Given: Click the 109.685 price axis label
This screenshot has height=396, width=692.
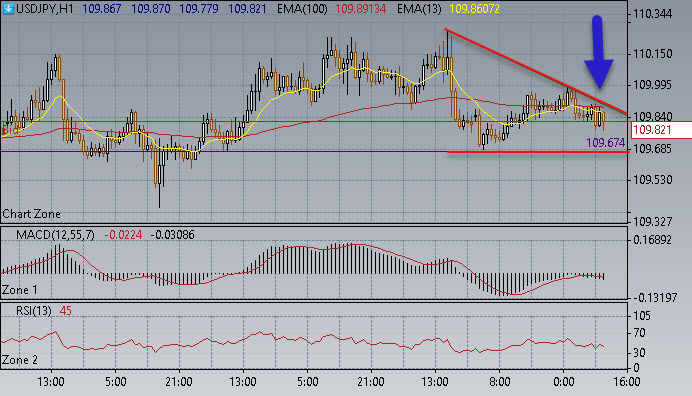Looking at the screenshot, I should pos(653,149).
